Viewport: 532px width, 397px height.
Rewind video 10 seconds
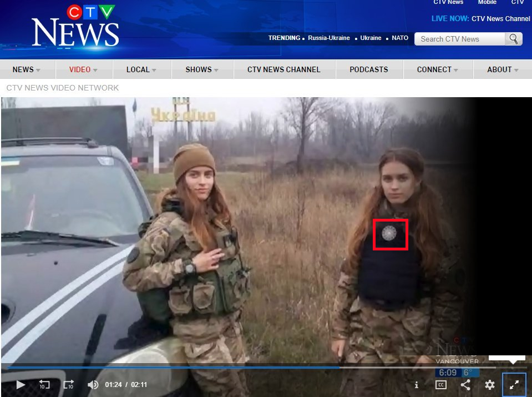pyautogui.click(x=44, y=385)
